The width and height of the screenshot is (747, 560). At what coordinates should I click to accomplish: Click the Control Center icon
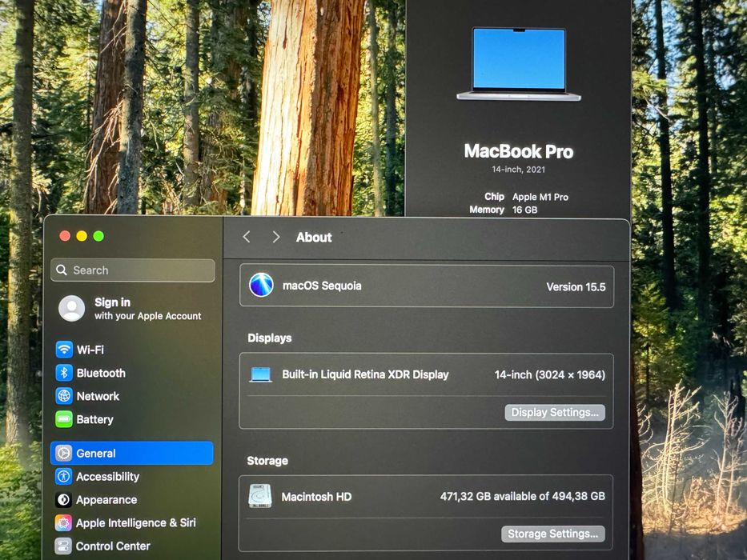click(x=64, y=546)
